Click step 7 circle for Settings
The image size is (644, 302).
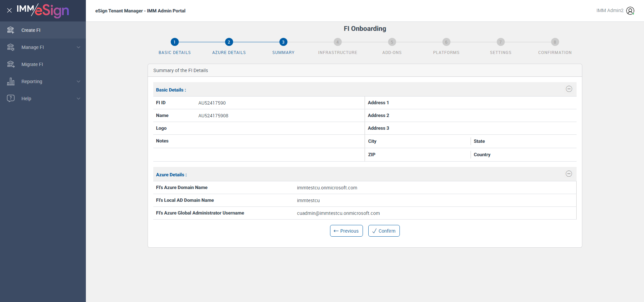point(500,42)
